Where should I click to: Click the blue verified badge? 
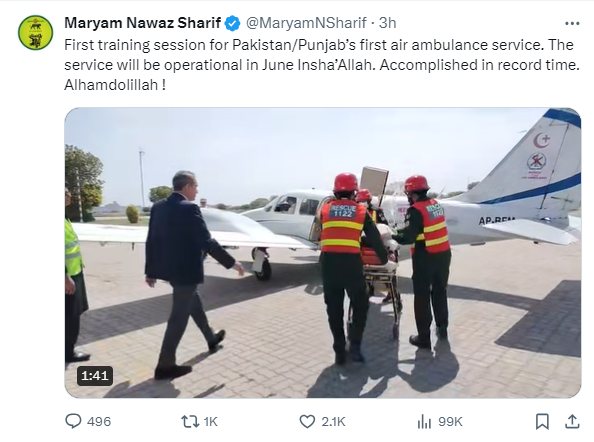[232, 23]
